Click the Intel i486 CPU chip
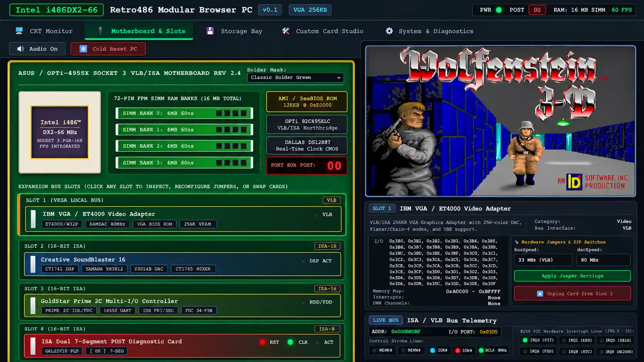 pos(60,132)
